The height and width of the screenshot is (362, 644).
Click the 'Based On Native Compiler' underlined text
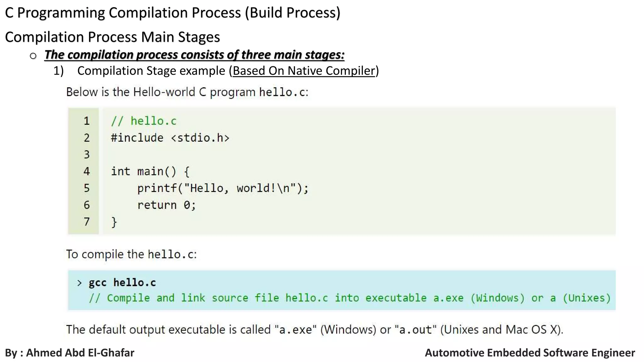coord(304,71)
